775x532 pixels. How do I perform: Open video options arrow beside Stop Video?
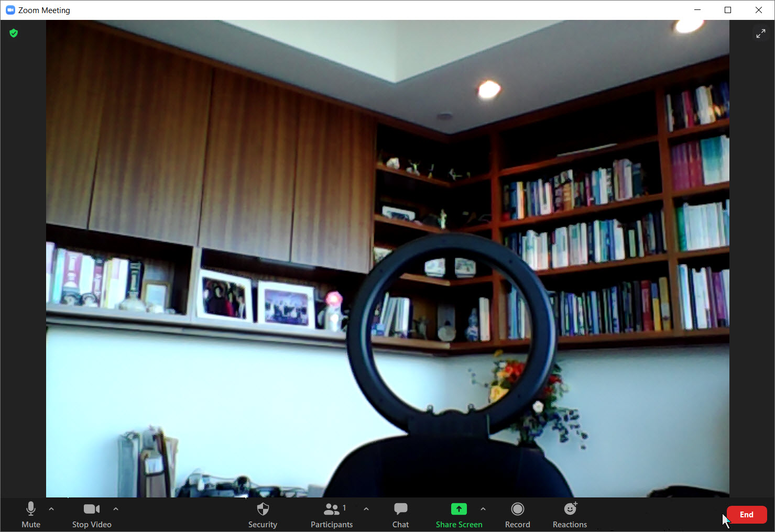click(x=116, y=509)
